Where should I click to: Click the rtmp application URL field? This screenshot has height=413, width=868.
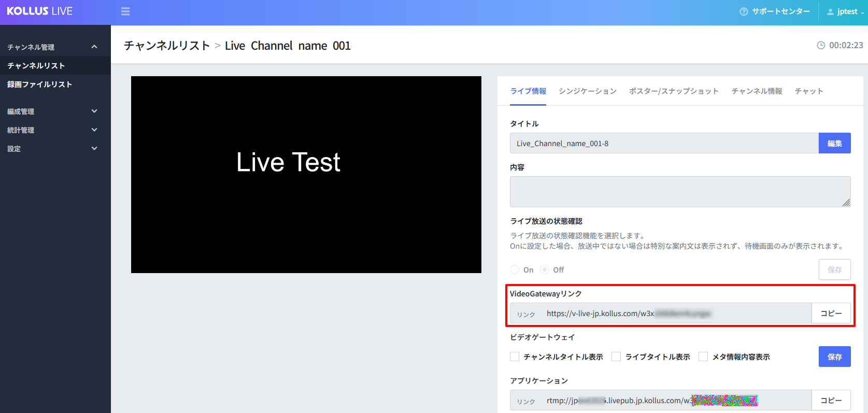click(661, 400)
